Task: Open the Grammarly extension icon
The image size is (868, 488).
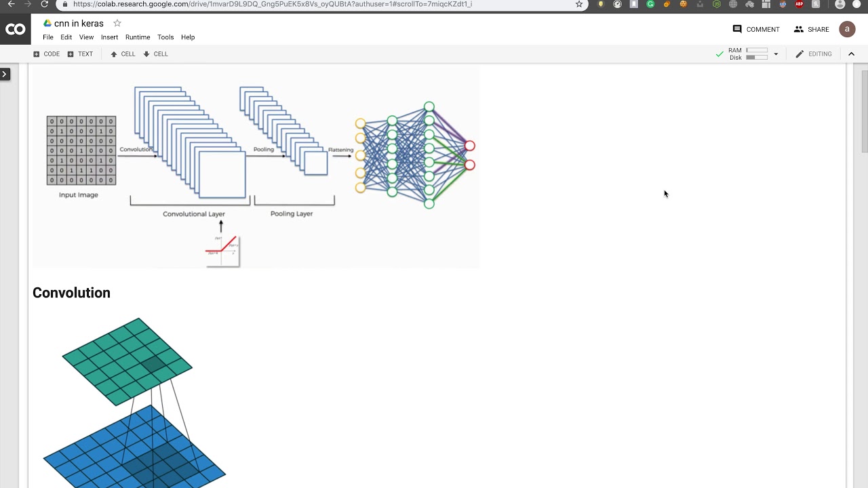Action: click(650, 4)
